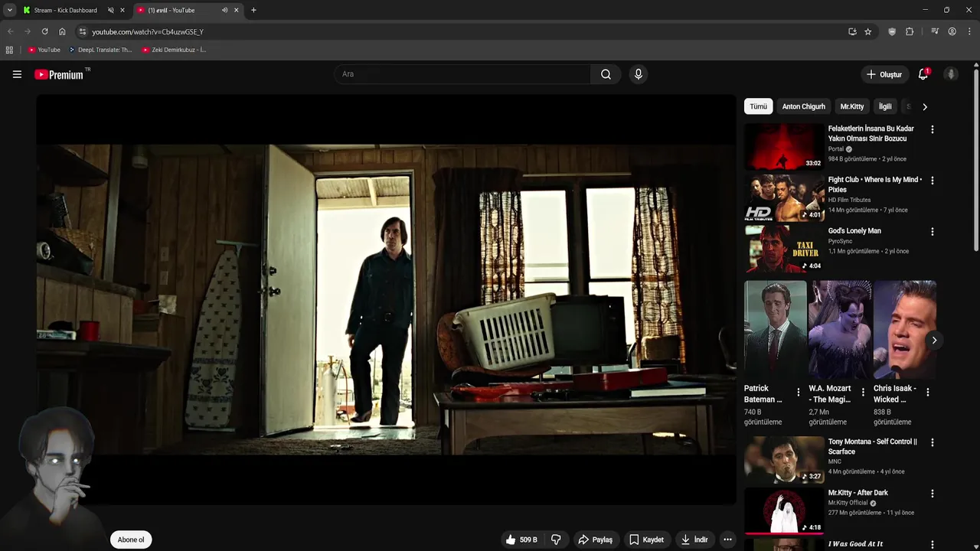Open options for God's Lonely Man

[932, 232]
